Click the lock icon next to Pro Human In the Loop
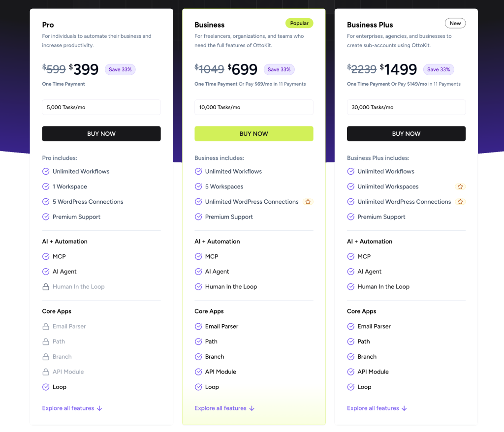Image resolution: width=504 pixels, height=432 pixels. (46, 286)
